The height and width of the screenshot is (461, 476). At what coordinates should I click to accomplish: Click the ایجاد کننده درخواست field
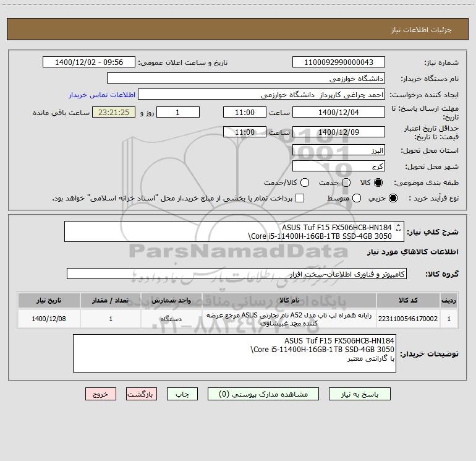261,95
